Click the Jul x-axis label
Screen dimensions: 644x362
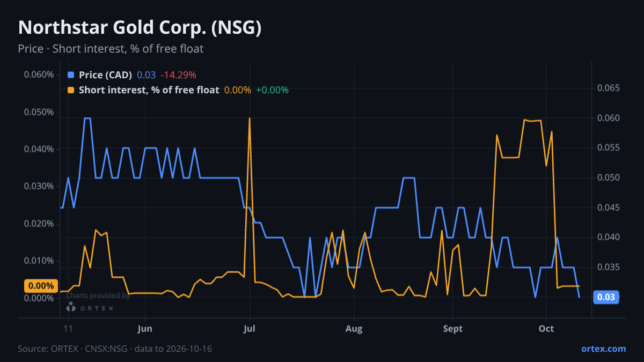point(250,329)
